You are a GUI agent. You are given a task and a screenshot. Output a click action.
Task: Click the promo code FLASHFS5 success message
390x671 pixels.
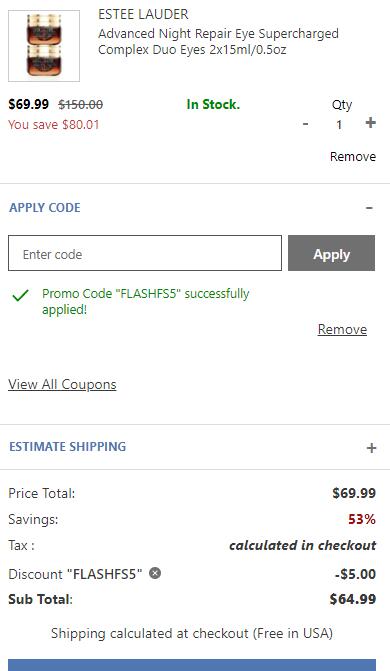146,301
